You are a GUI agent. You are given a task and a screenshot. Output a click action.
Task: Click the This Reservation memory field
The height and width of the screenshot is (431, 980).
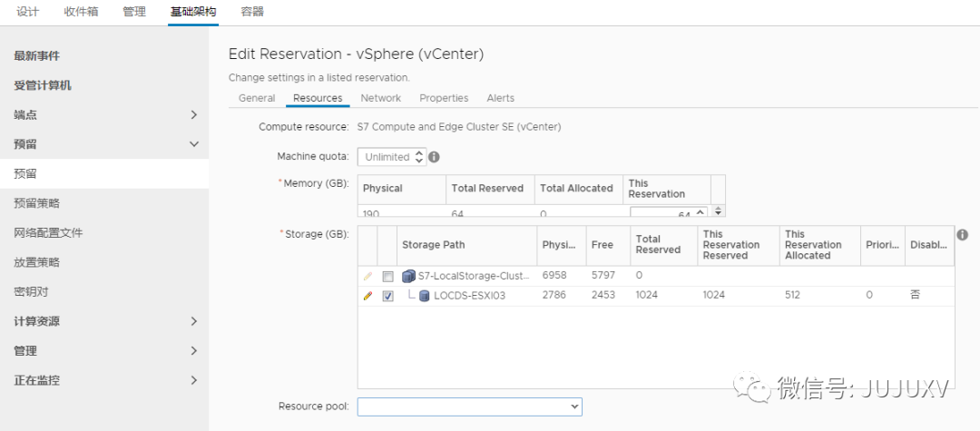click(x=667, y=214)
